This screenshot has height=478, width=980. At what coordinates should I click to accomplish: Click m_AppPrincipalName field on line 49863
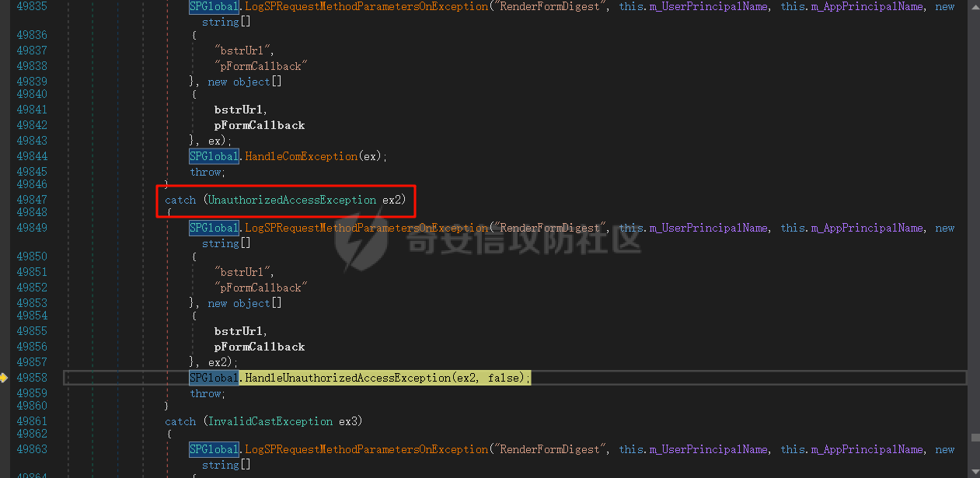pos(868,449)
